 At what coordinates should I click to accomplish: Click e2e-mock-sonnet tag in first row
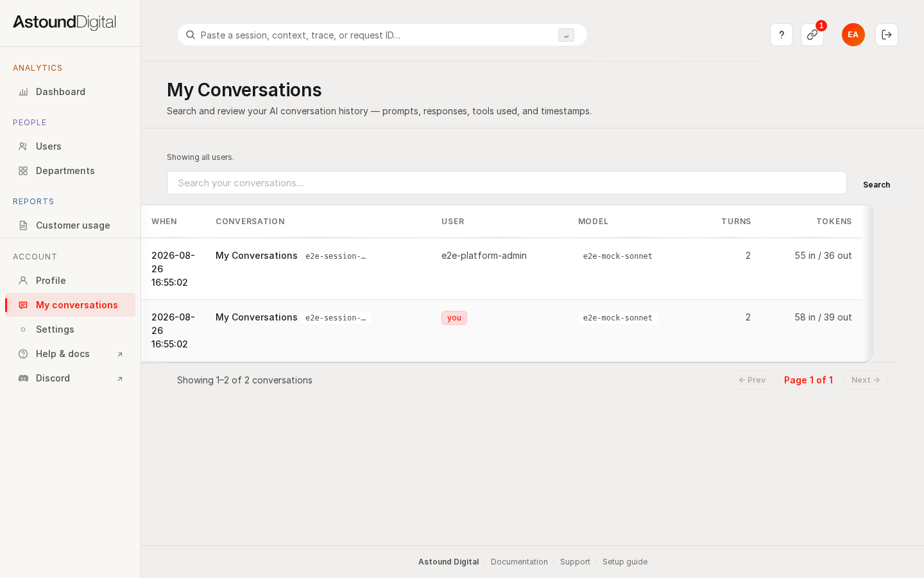click(x=618, y=256)
